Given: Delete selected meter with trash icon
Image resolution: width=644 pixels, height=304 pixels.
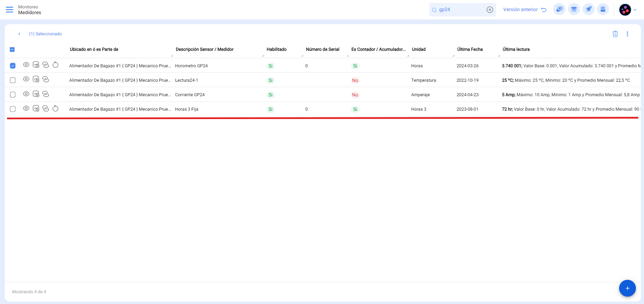Looking at the screenshot, I should click(615, 34).
